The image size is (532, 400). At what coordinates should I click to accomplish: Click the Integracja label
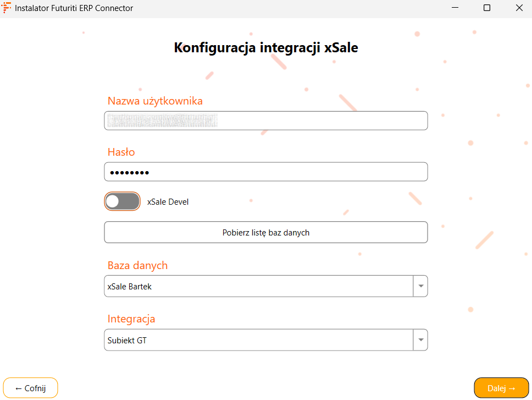click(x=131, y=319)
